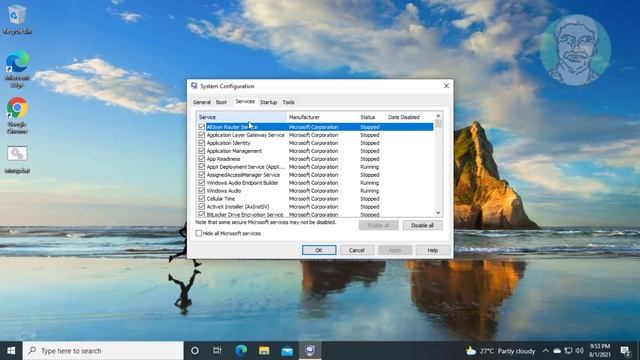Click the Disable all button
This screenshot has width=640, height=360.
tap(422, 225)
